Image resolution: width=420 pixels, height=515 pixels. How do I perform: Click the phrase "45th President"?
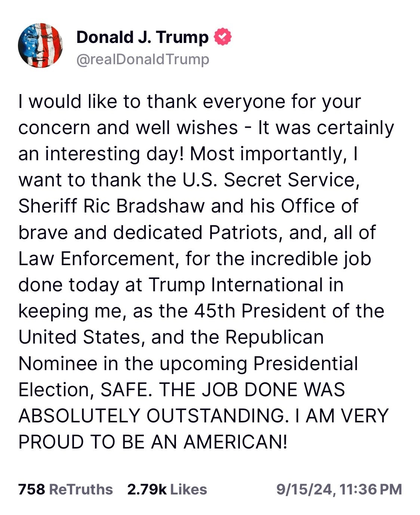coord(260,311)
